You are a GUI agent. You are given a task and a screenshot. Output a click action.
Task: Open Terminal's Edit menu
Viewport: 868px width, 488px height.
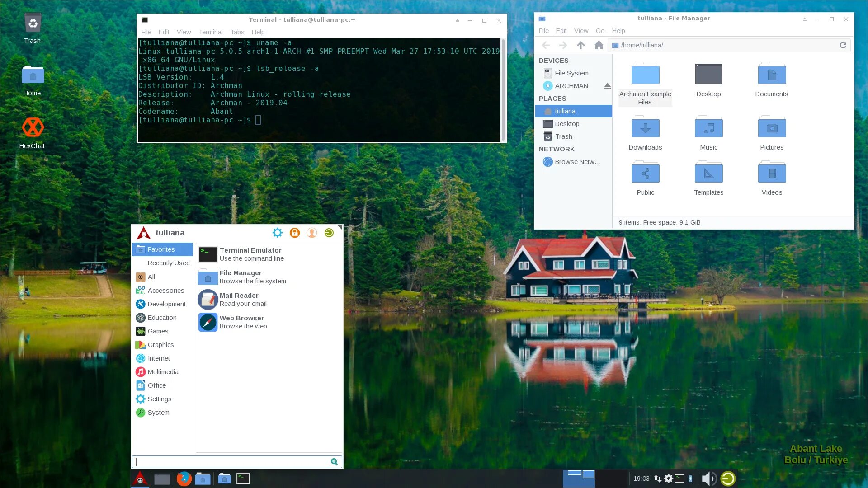(164, 32)
